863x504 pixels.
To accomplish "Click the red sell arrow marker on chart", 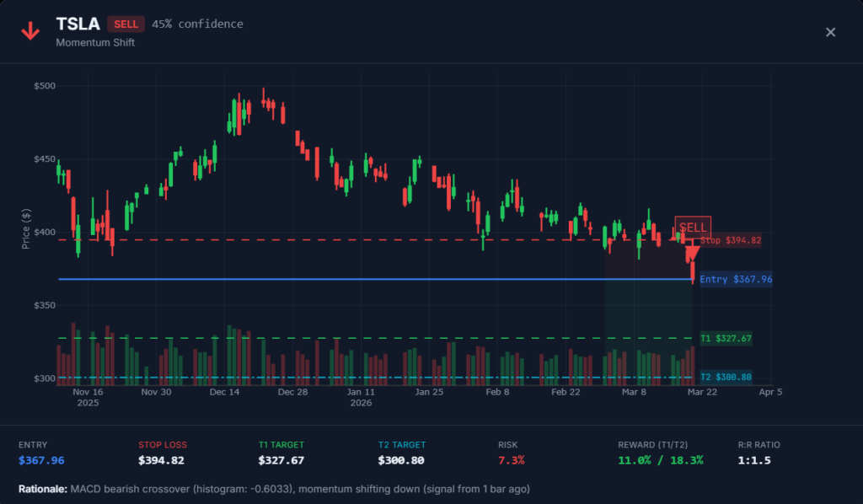I will (692, 255).
